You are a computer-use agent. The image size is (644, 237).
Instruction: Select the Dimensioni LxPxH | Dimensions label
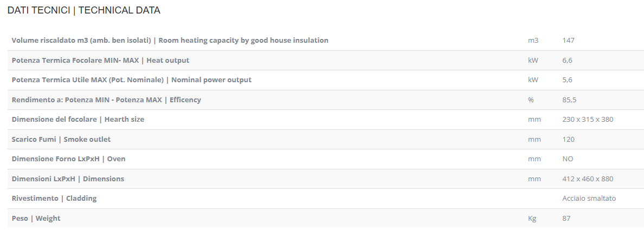[x=68, y=179]
